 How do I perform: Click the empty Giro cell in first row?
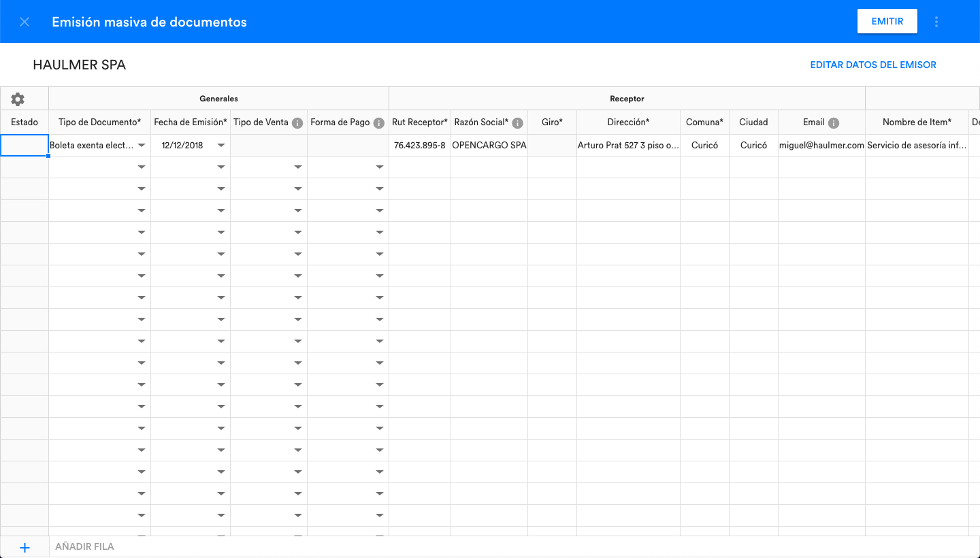click(x=552, y=146)
